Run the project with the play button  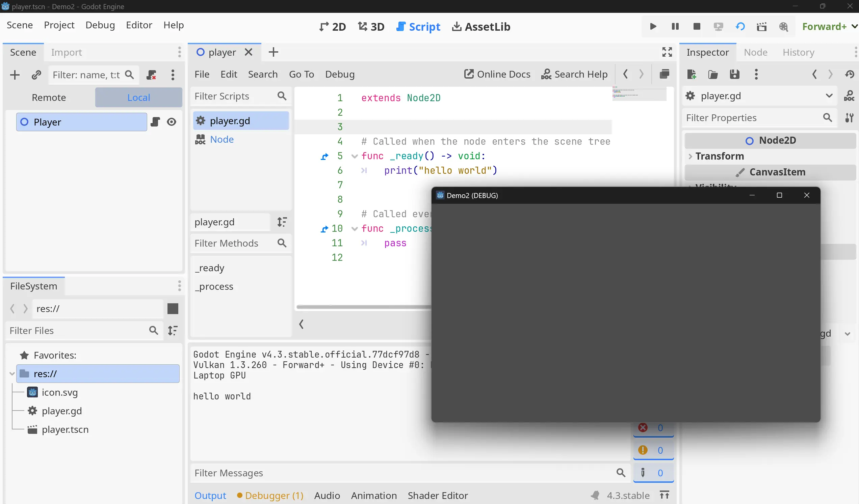(653, 27)
